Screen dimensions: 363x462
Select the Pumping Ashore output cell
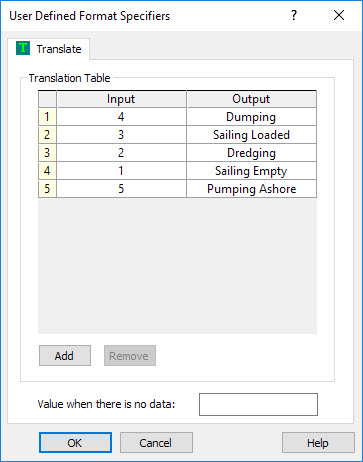pyautogui.click(x=251, y=189)
